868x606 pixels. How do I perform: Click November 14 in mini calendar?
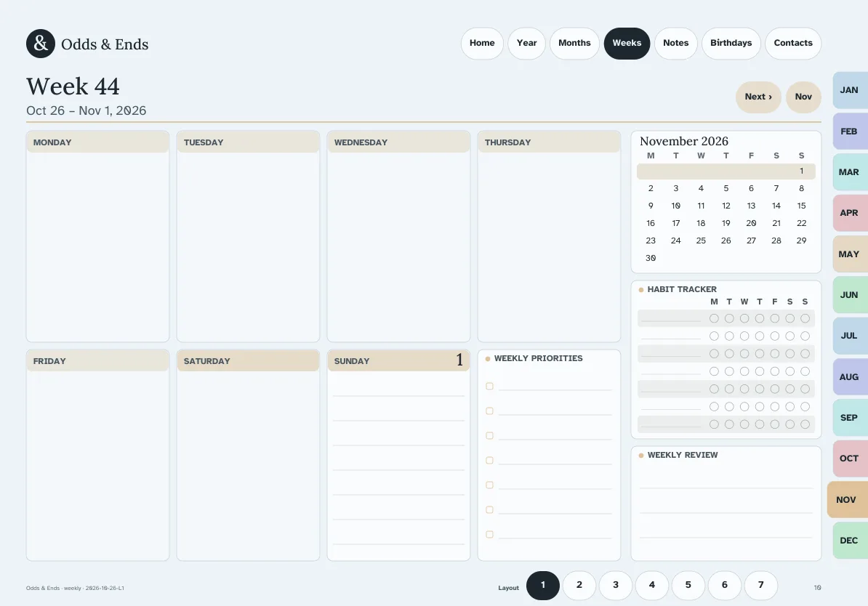pos(776,206)
